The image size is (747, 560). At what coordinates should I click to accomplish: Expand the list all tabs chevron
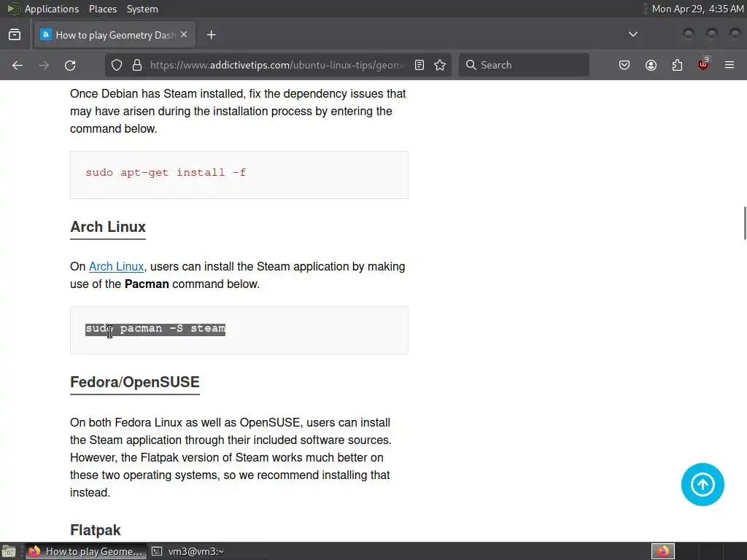(x=632, y=34)
